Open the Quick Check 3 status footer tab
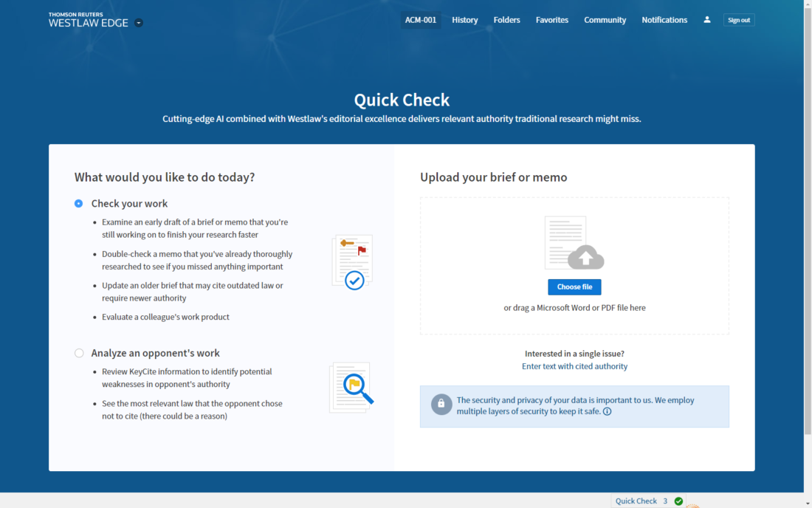812x508 pixels. 648,501
